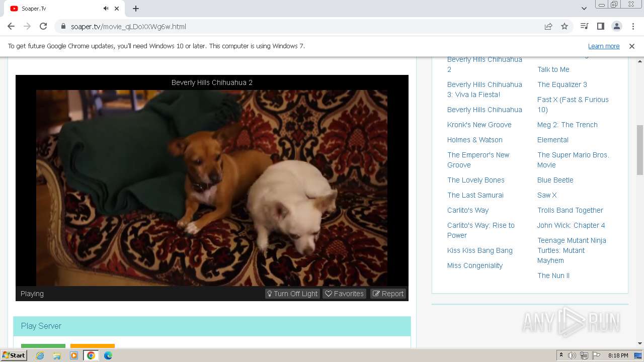644x362 pixels.
Task: Open Talk to Me link
Action: point(553,69)
